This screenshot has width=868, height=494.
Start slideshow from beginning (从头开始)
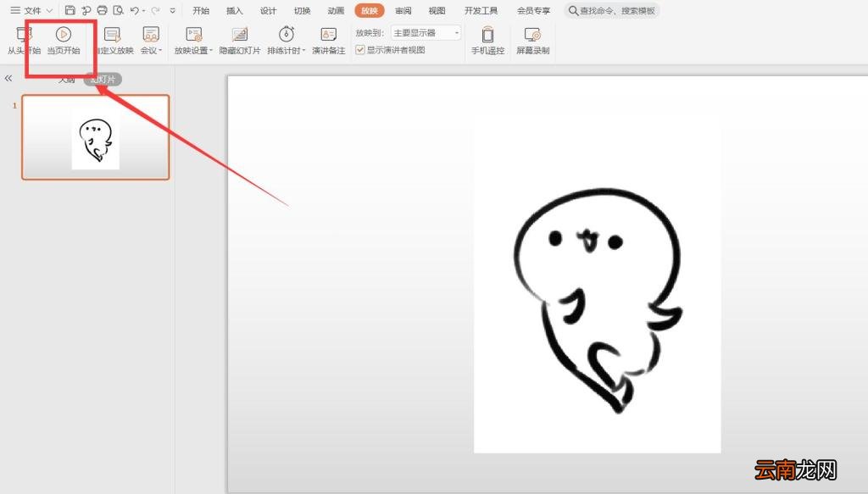click(x=24, y=41)
